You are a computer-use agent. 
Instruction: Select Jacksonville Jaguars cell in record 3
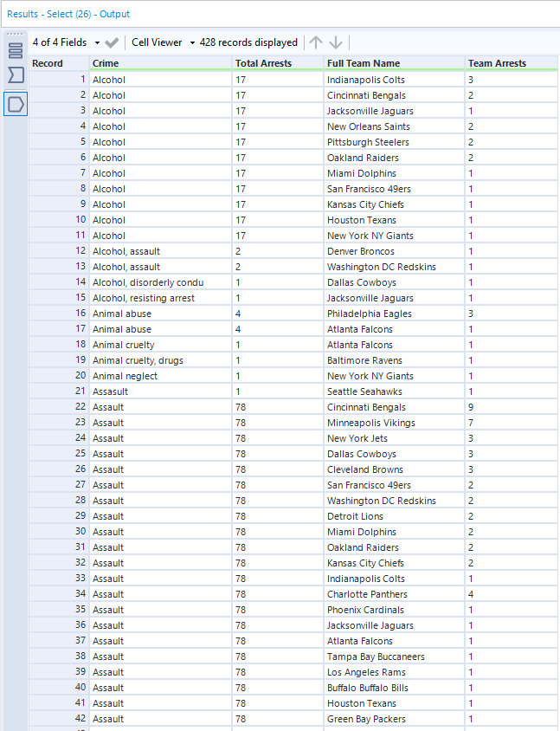(x=394, y=111)
